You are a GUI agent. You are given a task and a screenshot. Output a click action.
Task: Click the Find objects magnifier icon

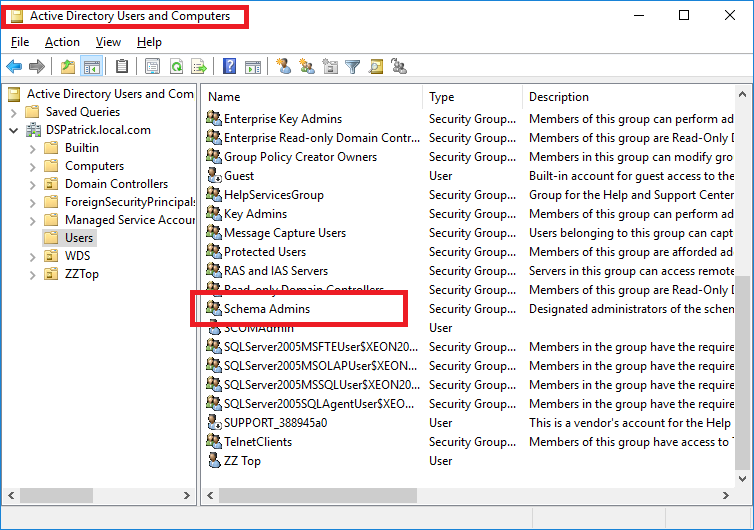(x=376, y=66)
